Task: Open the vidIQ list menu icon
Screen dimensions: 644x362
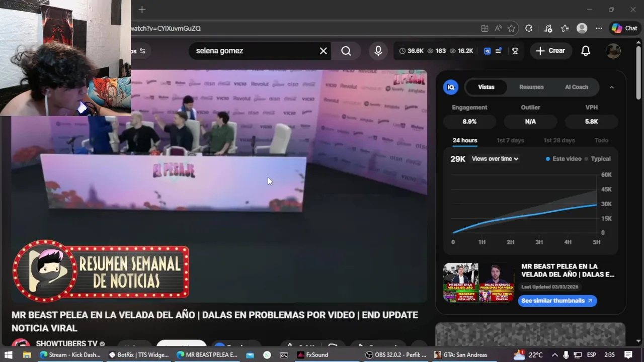Action: [x=499, y=51]
